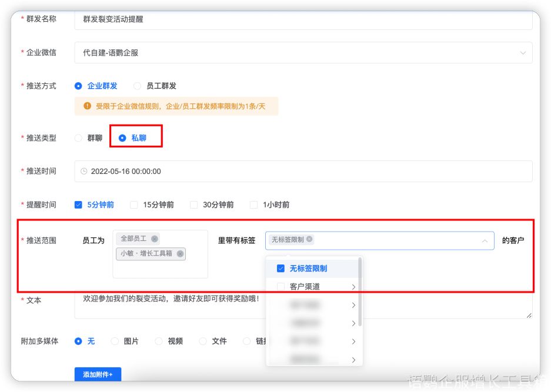Viewport: 551px width, 392px height.
Task: Expand the 客户渠道 submenu arrow
Action: [x=353, y=287]
